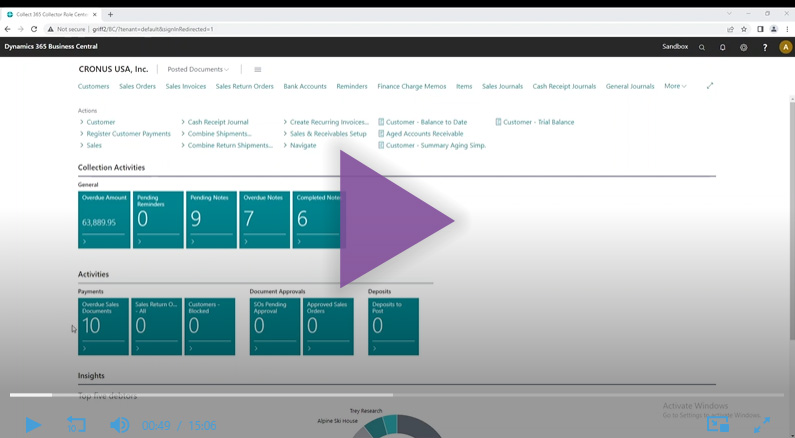
Task: Click the video progress bar
Action: click(x=396, y=394)
